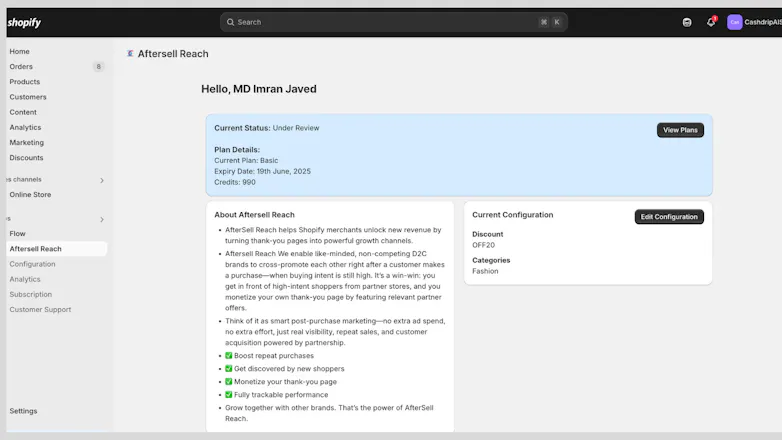Click the Edit Configuration button

coord(669,217)
